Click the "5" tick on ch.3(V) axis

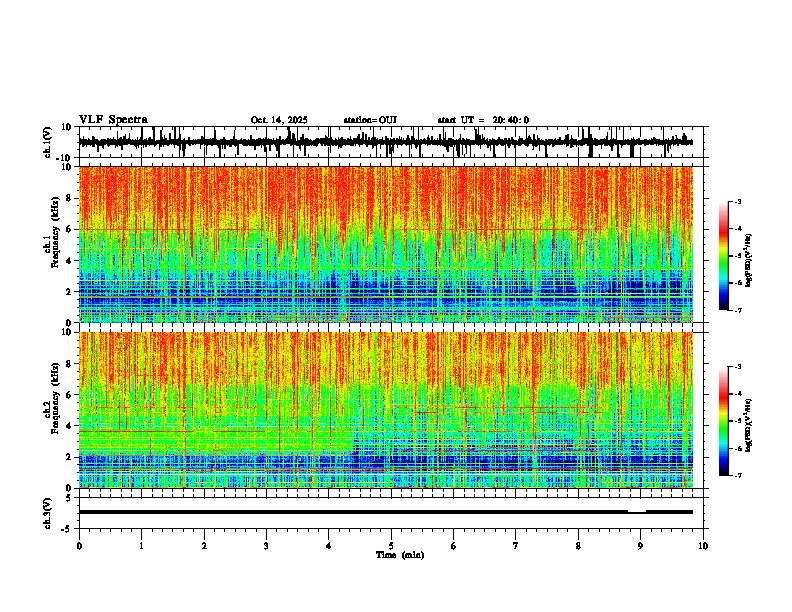(x=69, y=498)
